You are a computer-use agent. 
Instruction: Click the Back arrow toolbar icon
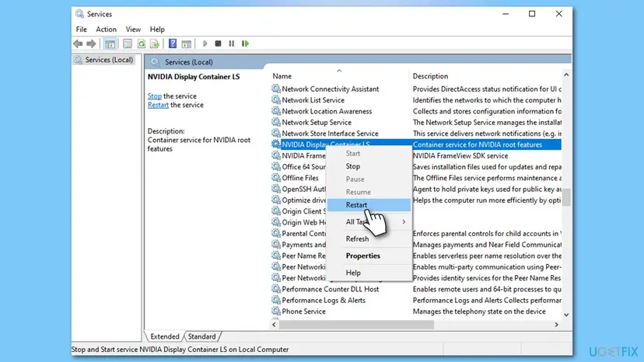point(78,44)
